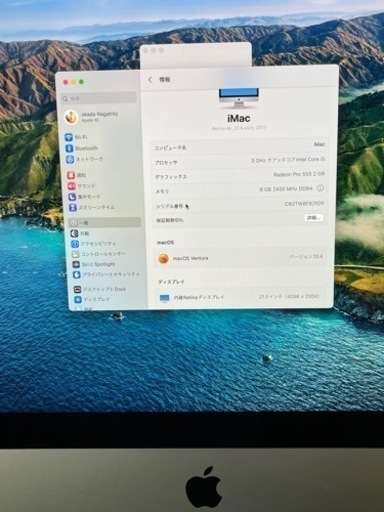The image size is (384, 512).
Task: Click the 詳細 button for warranty details
Action: (314, 218)
